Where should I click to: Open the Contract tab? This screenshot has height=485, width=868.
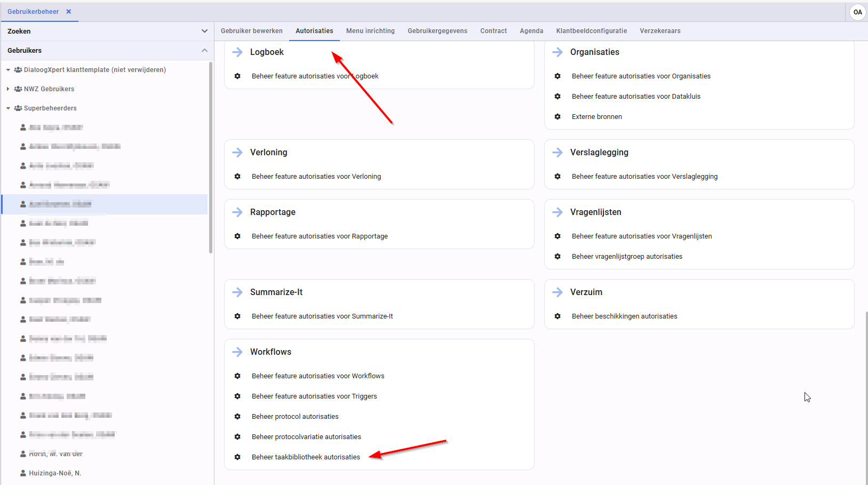(x=493, y=31)
